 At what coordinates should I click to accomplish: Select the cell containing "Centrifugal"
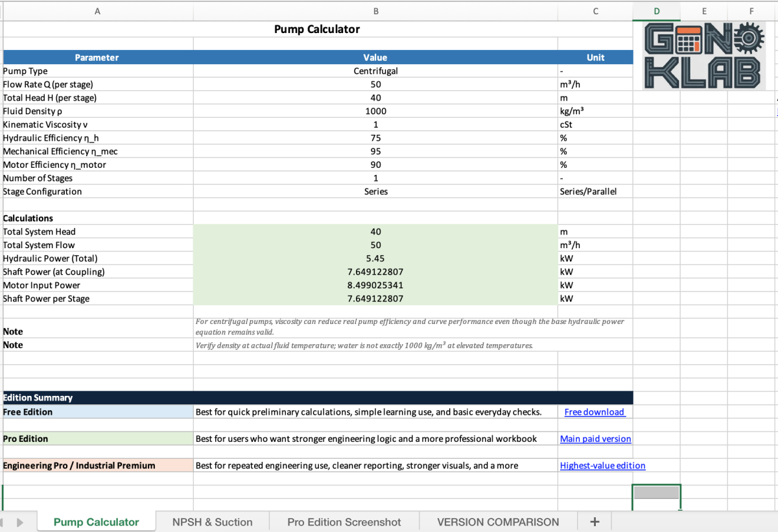pos(375,71)
